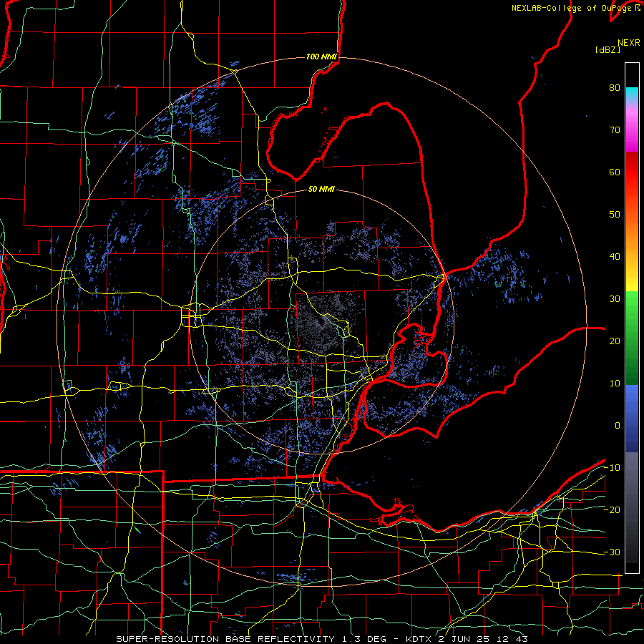
Task: Click the 50 NMI range ring label
Action: coord(321,190)
